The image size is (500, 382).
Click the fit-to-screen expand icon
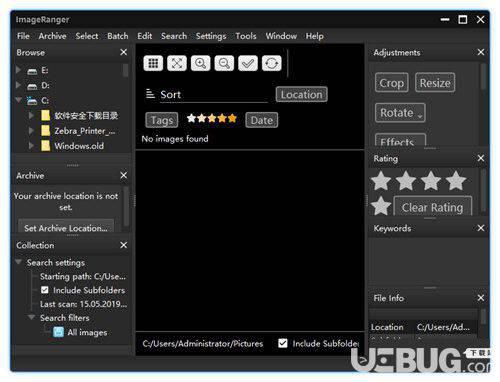177,63
